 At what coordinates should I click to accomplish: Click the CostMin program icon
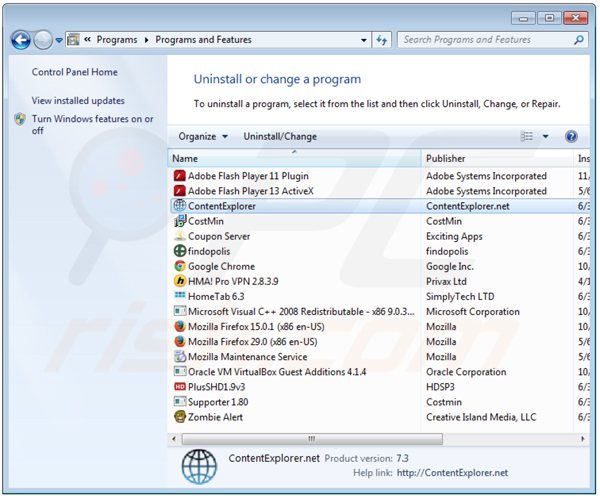tap(179, 221)
